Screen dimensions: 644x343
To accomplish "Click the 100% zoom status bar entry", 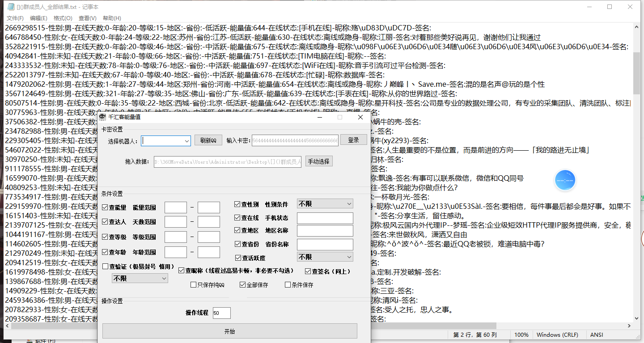I will click(x=521, y=335).
